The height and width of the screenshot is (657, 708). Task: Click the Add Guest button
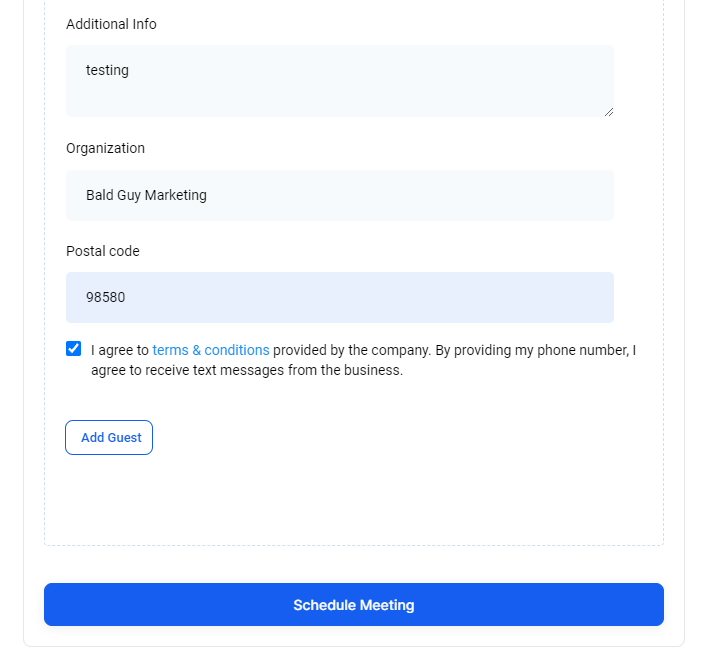click(x=109, y=438)
